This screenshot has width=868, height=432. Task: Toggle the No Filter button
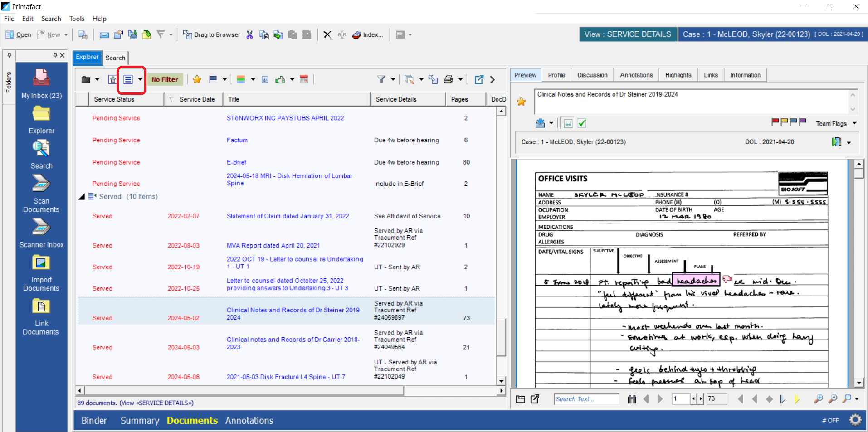point(165,80)
